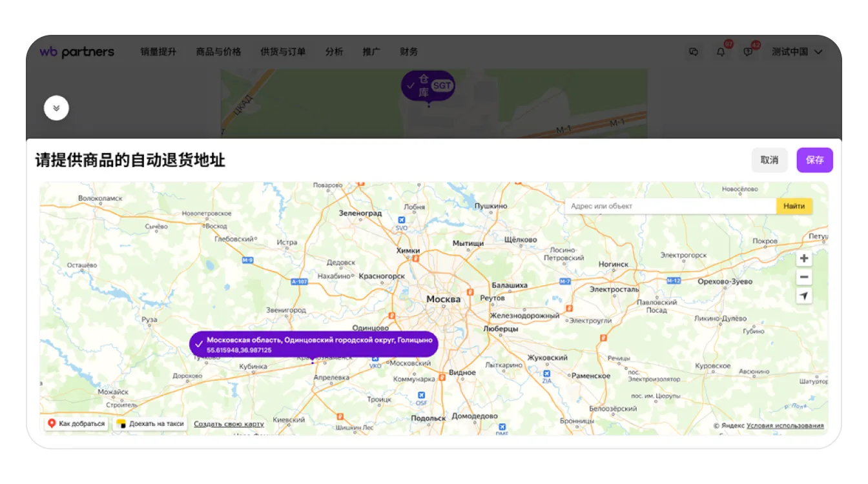Click the chat messages icon in header
This screenshot has height=484, width=868.
[x=694, y=52]
